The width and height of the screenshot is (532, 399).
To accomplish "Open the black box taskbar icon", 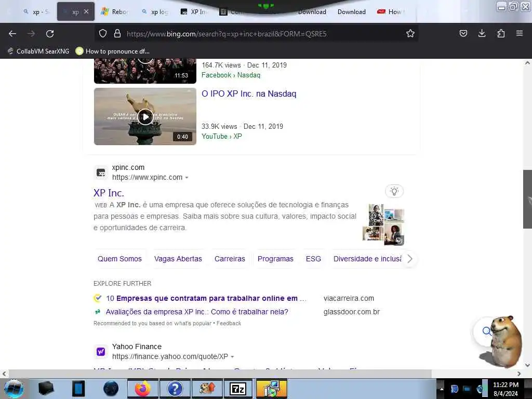I will click(x=46, y=389).
